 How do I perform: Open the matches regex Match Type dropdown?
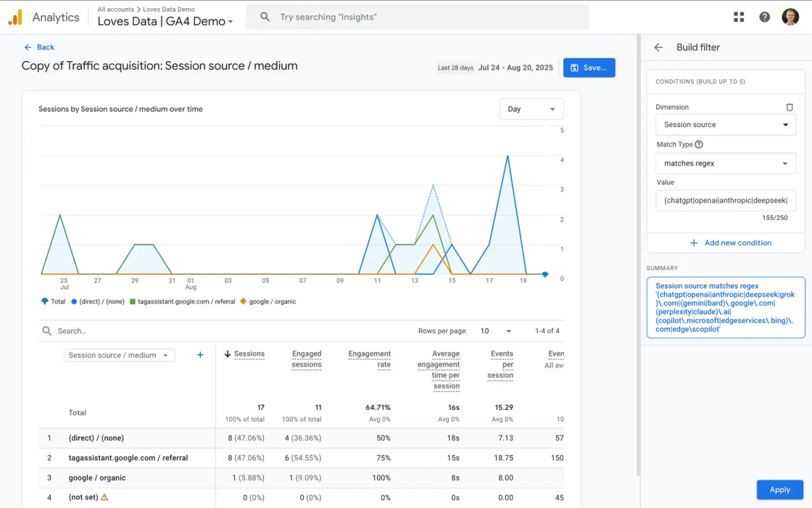[725, 163]
